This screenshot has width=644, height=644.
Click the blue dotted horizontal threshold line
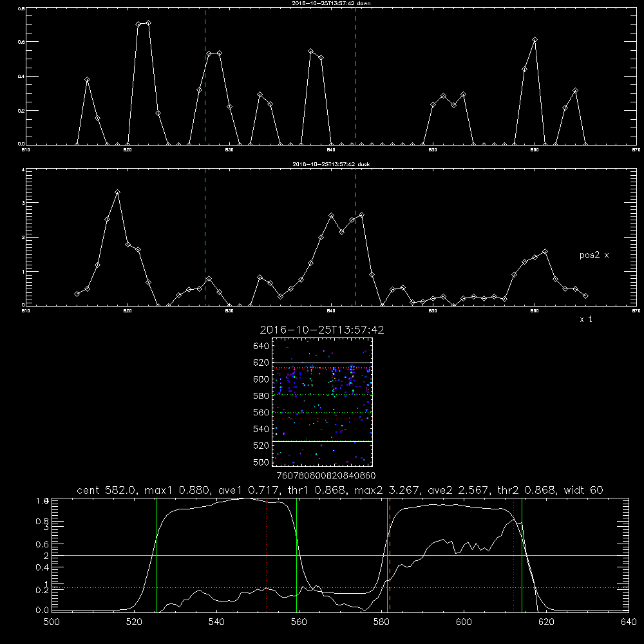coord(340,588)
